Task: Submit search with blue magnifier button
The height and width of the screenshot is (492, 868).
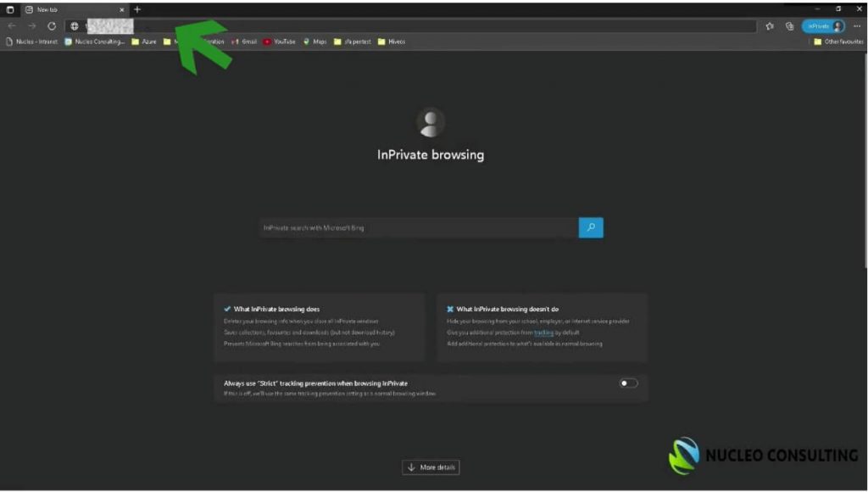Action: pyautogui.click(x=591, y=227)
